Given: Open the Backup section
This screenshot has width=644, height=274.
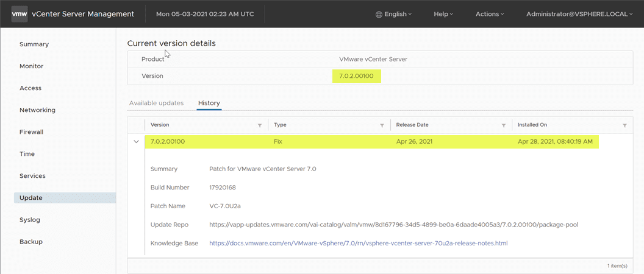Looking at the screenshot, I should (31, 242).
